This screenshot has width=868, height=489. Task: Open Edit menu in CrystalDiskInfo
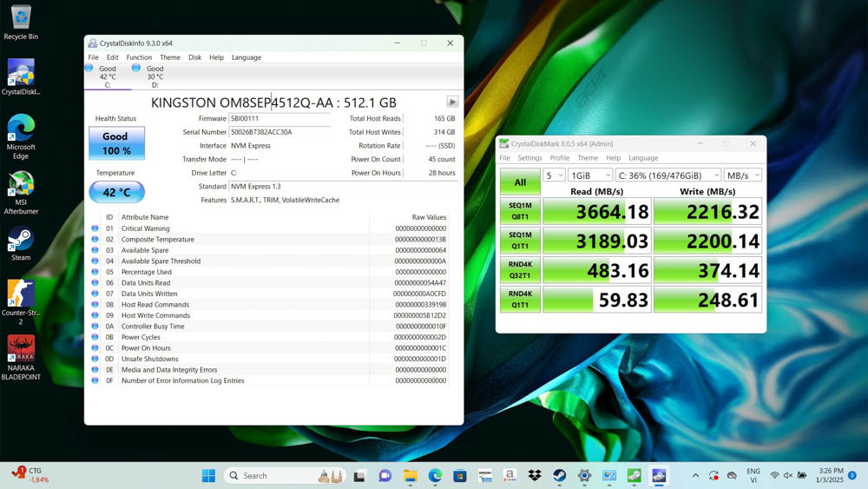(112, 57)
